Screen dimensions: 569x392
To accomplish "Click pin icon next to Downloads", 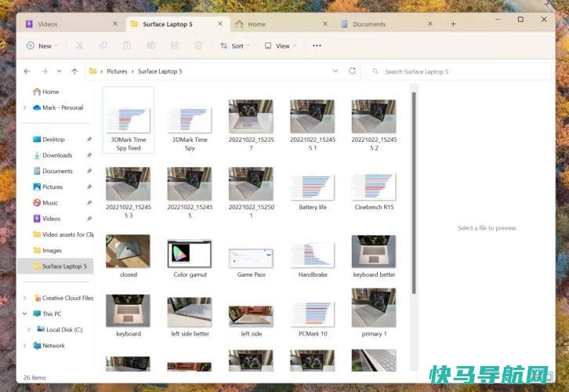I will pos(89,155).
